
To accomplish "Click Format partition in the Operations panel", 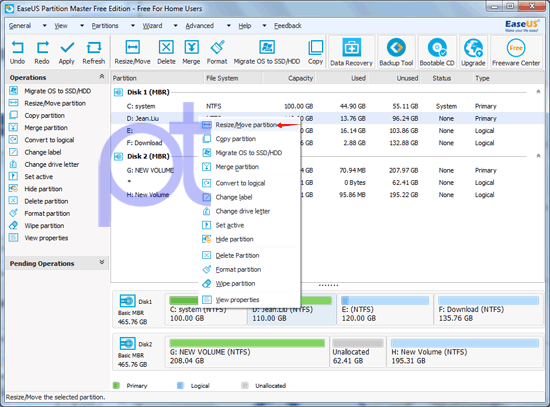I will 47,213.
